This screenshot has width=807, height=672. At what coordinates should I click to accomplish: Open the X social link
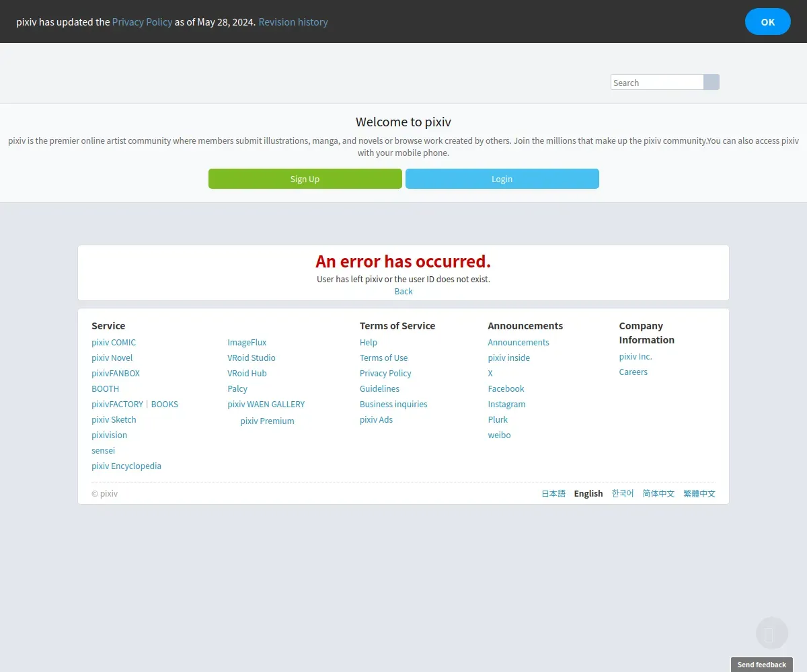point(490,373)
